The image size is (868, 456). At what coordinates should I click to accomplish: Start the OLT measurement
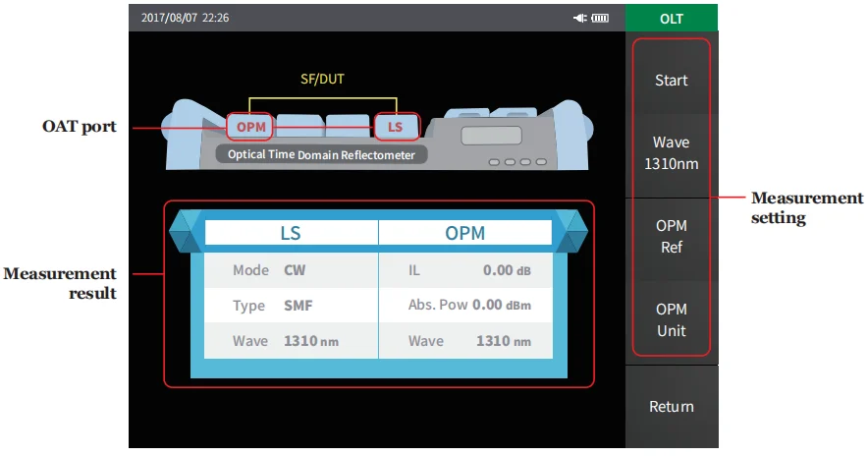(x=672, y=81)
